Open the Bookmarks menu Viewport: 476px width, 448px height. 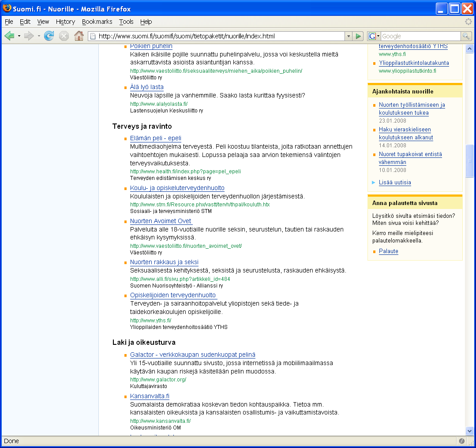pyautogui.click(x=97, y=22)
